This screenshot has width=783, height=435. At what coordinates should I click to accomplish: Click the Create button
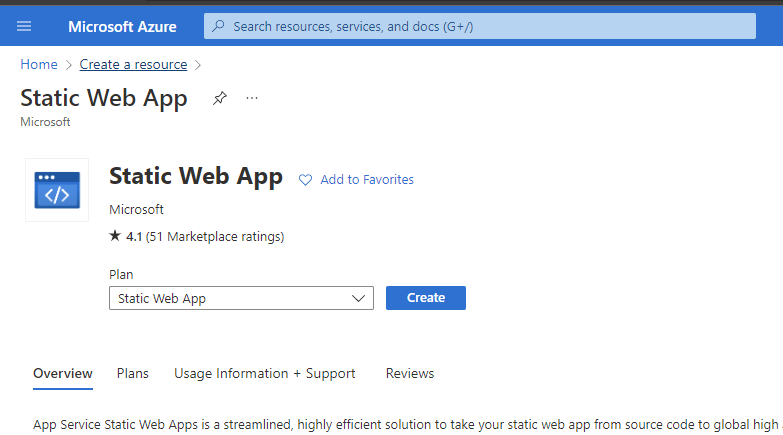425,298
